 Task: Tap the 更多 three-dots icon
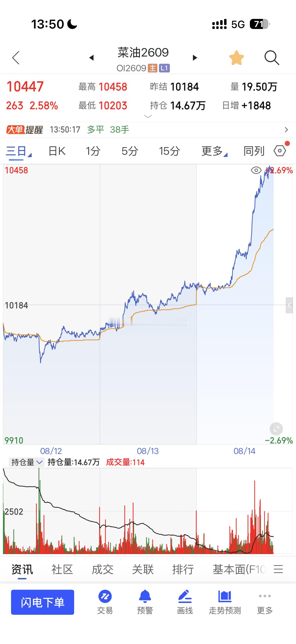click(x=265, y=596)
